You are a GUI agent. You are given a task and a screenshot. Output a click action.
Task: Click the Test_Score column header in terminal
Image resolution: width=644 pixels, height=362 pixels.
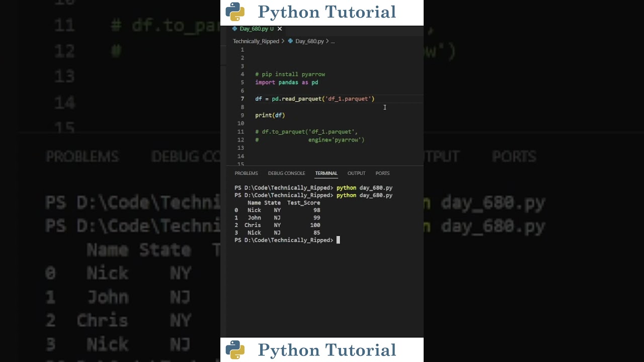coord(303,203)
